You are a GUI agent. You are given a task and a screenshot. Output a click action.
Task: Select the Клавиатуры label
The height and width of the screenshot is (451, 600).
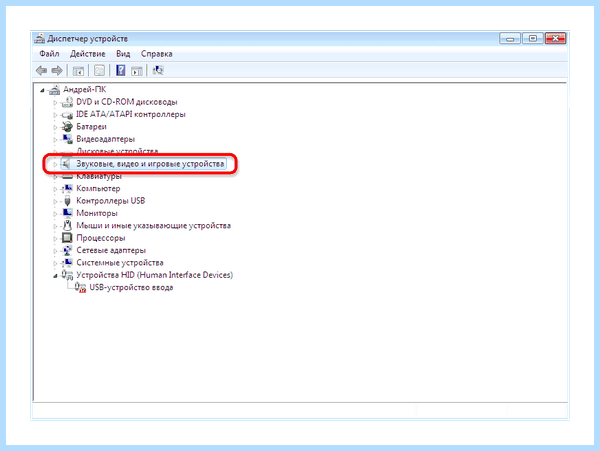click(99, 176)
